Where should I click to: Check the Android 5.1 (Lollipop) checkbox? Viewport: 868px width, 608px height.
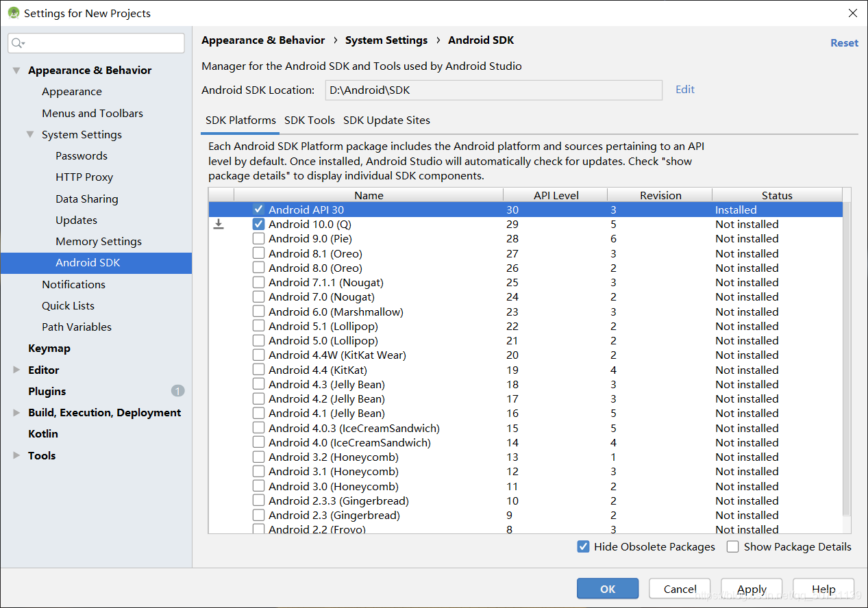tap(258, 326)
